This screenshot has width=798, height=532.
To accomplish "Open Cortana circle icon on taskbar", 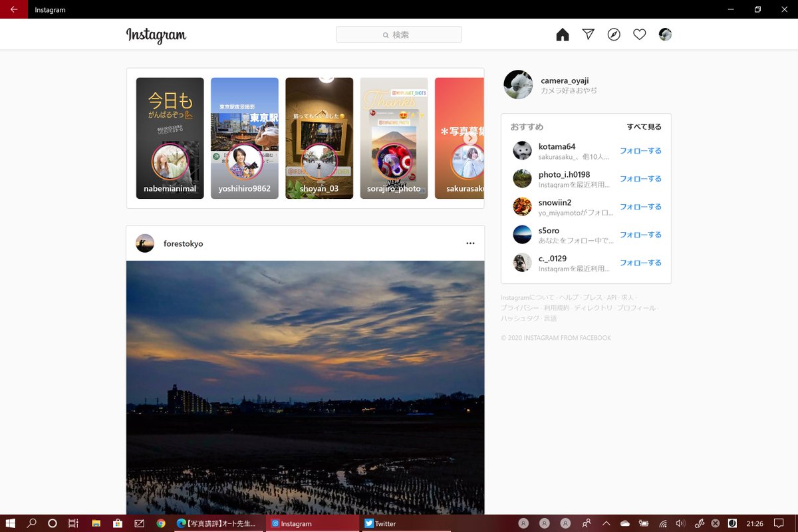I will click(53, 523).
